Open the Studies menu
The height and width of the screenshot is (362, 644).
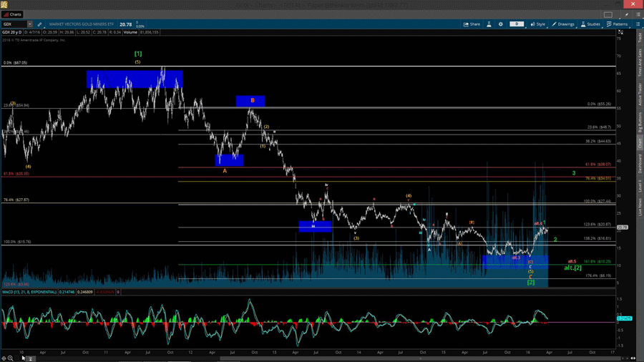click(x=591, y=24)
